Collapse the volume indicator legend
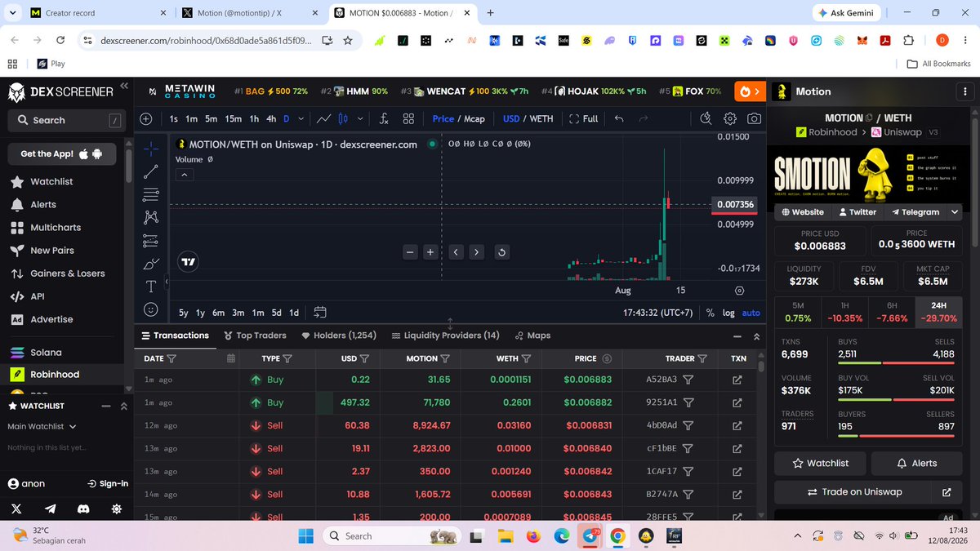 (x=184, y=175)
